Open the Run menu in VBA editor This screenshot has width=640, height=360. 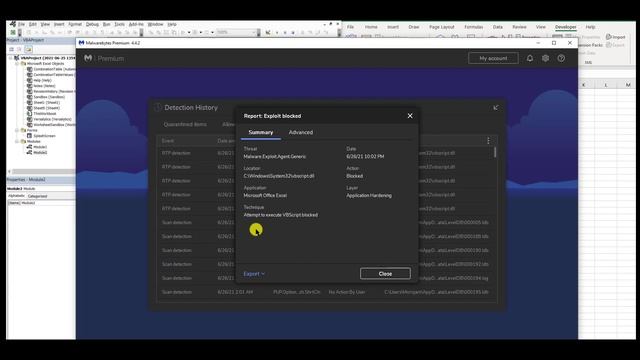(x=107, y=24)
